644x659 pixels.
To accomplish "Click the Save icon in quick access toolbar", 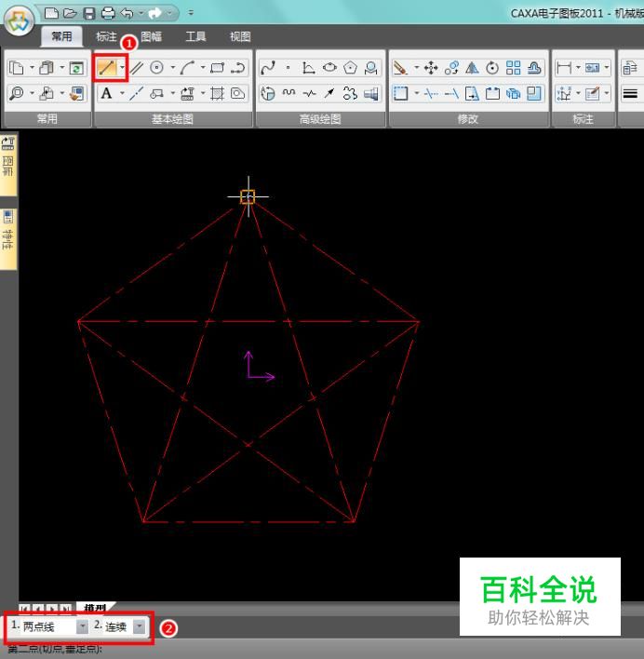I will pos(89,13).
